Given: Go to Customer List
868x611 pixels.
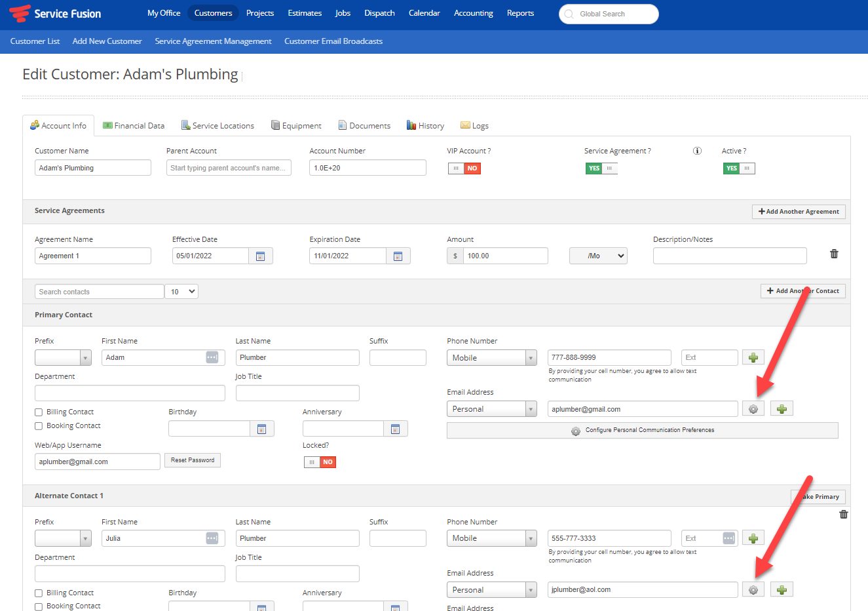Looking at the screenshot, I should pos(35,41).
